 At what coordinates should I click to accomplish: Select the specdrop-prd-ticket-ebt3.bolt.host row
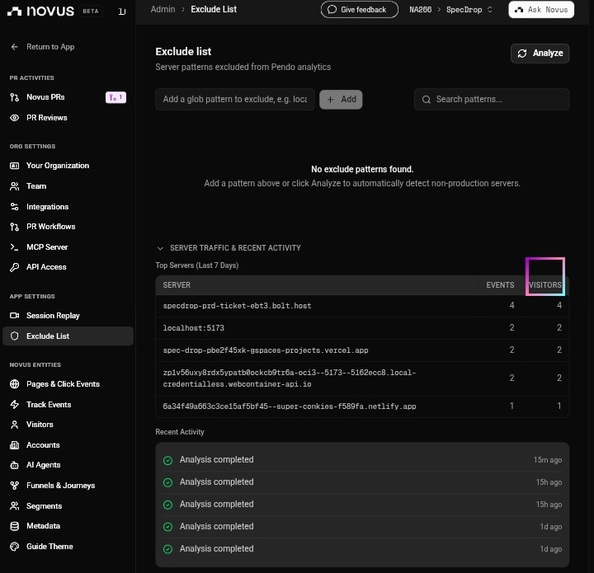362,306
